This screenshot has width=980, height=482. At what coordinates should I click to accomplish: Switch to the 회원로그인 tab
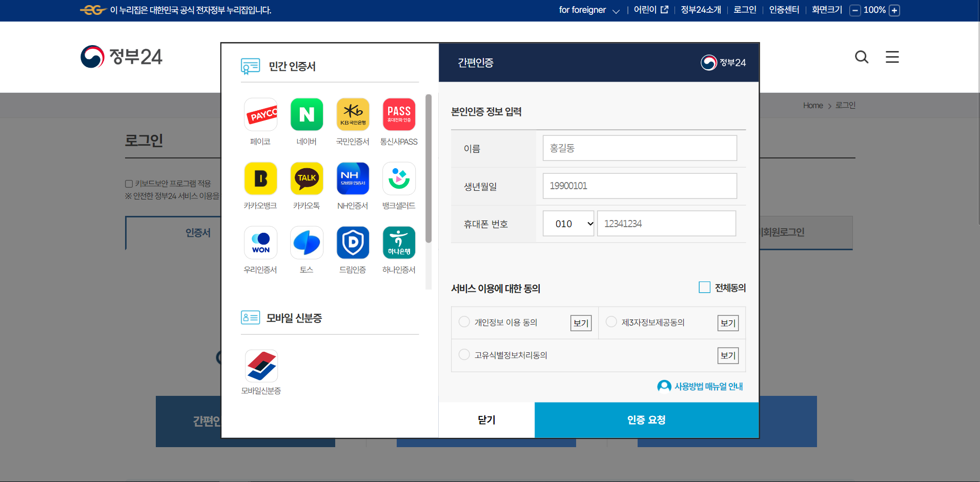[x=806, y=233]
